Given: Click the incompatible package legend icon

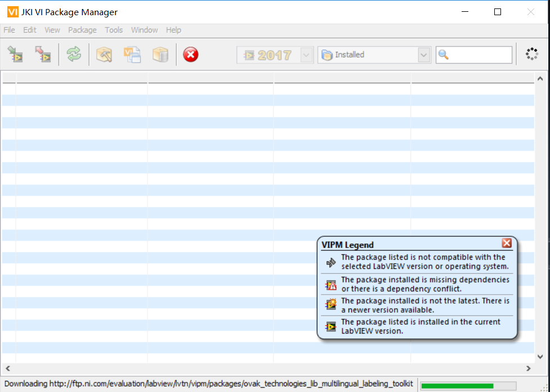Looking at the screenshot, I should point(331,262).
